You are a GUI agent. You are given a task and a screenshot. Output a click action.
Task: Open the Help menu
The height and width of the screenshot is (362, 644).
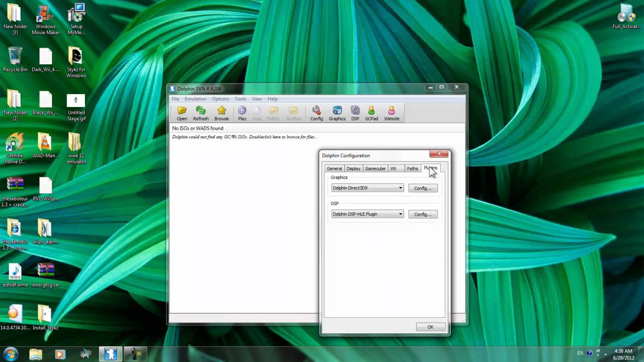tap(272, 99)
